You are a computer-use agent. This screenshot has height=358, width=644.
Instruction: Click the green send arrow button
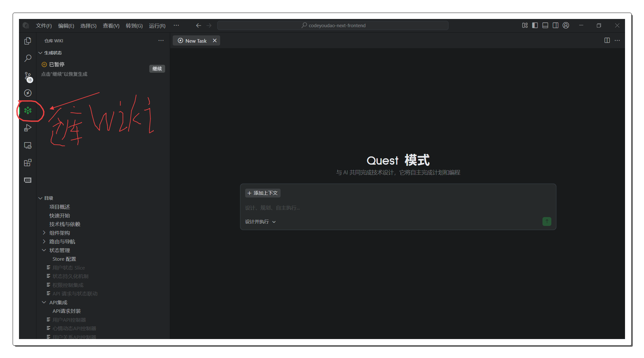point(547,221)
